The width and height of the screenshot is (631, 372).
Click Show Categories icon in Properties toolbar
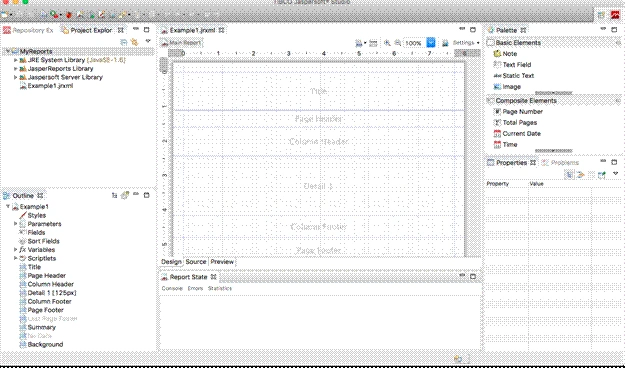point(569,174)
